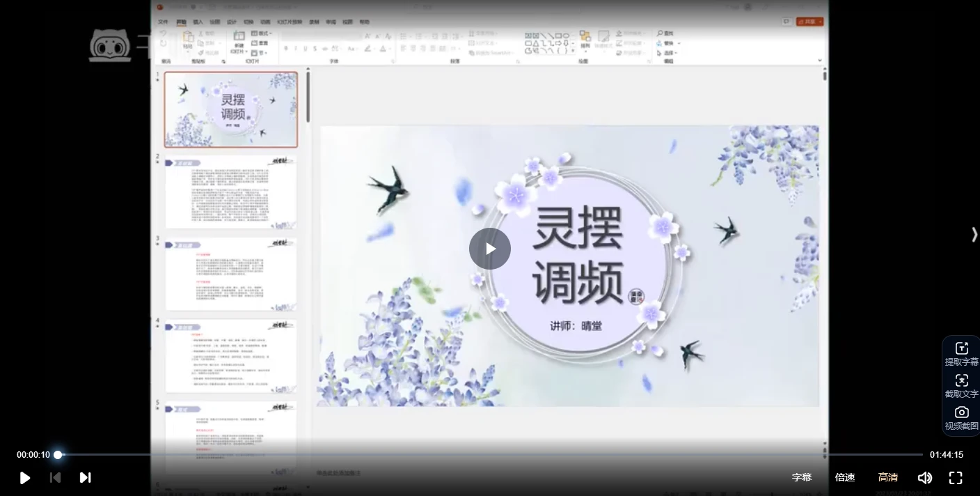Toggle italic formatting on
Image resolution: width=980 pixels, height=496 pixels.
pos(296,47)
